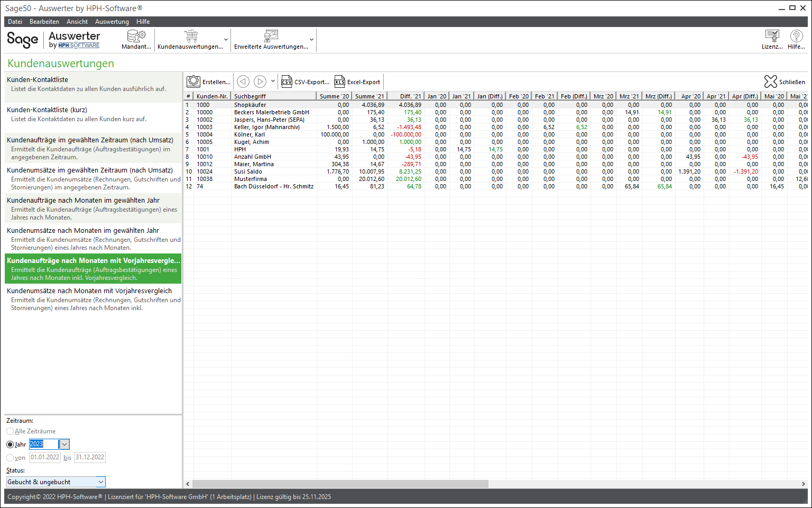
Task: Open the Hilfe menu
Action: click(x=143, y=22)
